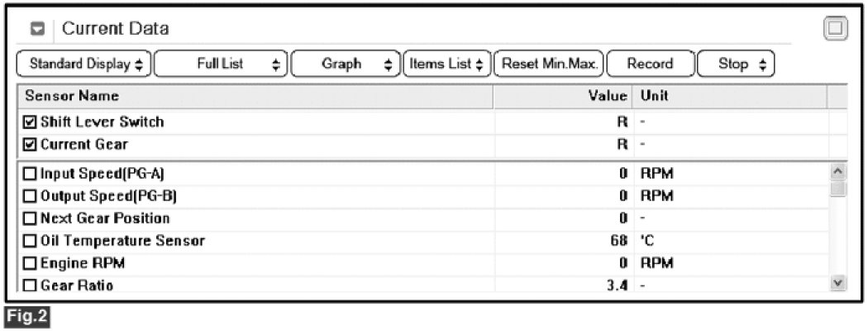Enable the Input Speed(PG-A) checkbox
Image resolution: width=868 pixels, height=331 pixels.
[x=31, y=174]
